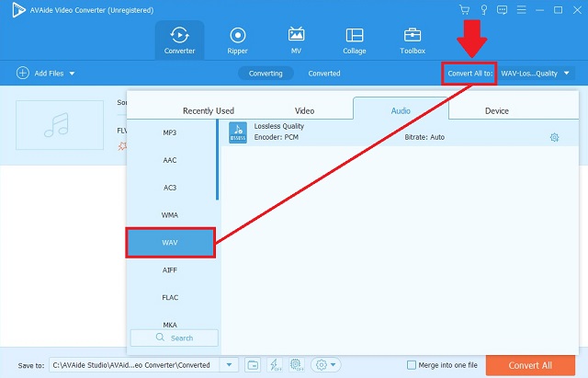Open the MV module
Image resolution: width=588 pixels, height=378 pixels.
click(296, 40)
